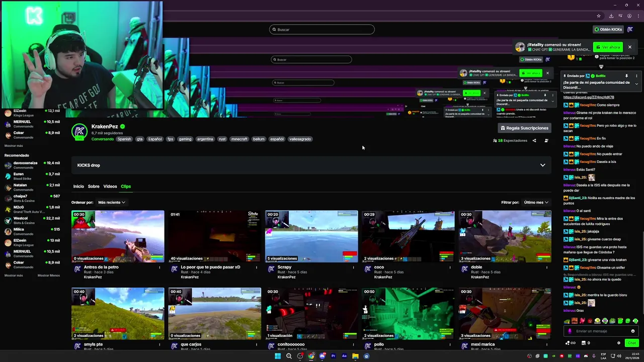Dismiss the iFatality stream notification
644x362 pixels.
coord(629,47)
